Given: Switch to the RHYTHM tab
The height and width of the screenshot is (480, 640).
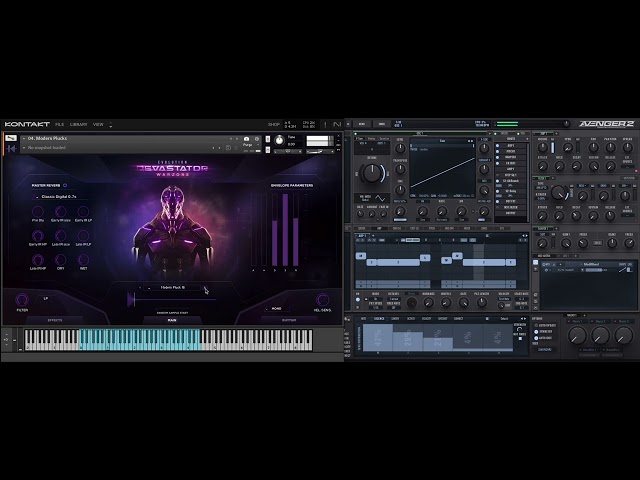Looking at the screenshot, I should click(x=289, y=320).
